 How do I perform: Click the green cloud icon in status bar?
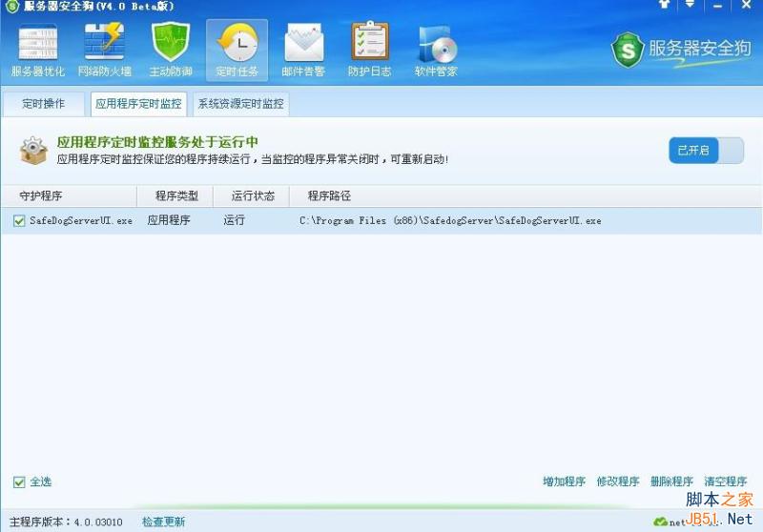pos(660,522)
